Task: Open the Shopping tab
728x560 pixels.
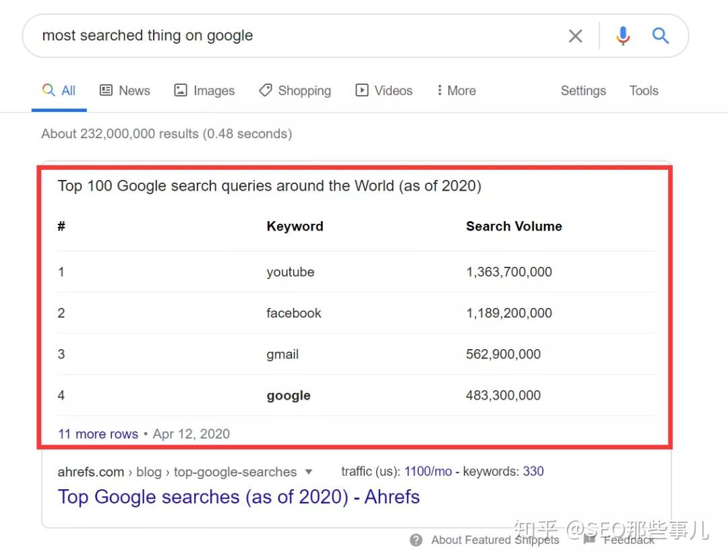Action: click(x=295, y=90)
